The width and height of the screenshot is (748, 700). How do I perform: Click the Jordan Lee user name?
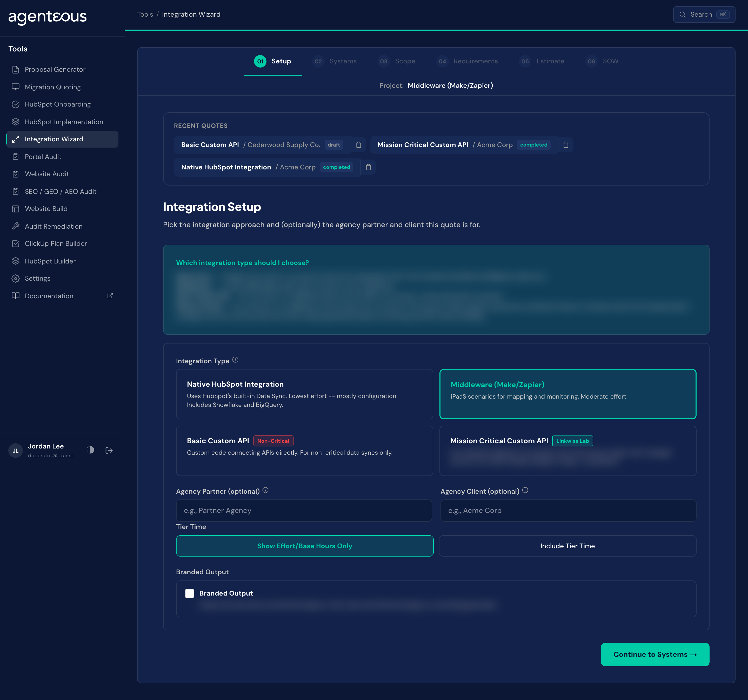[46, 446]
